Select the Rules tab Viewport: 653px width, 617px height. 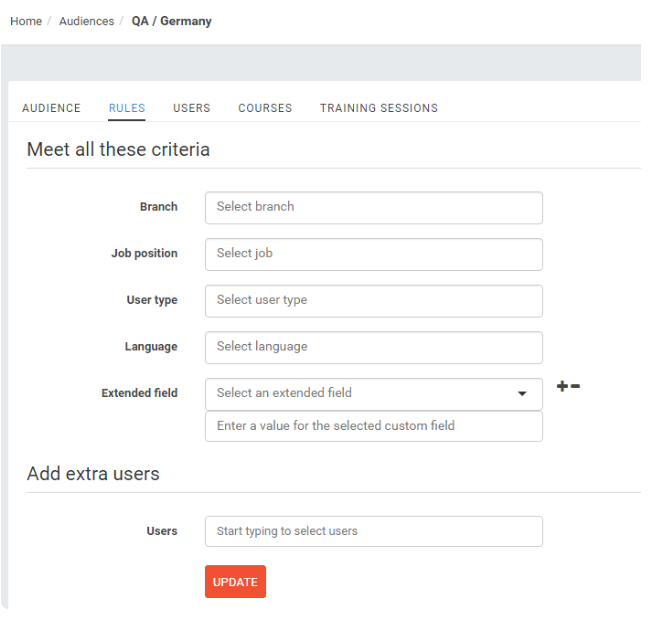coord(127,108)
